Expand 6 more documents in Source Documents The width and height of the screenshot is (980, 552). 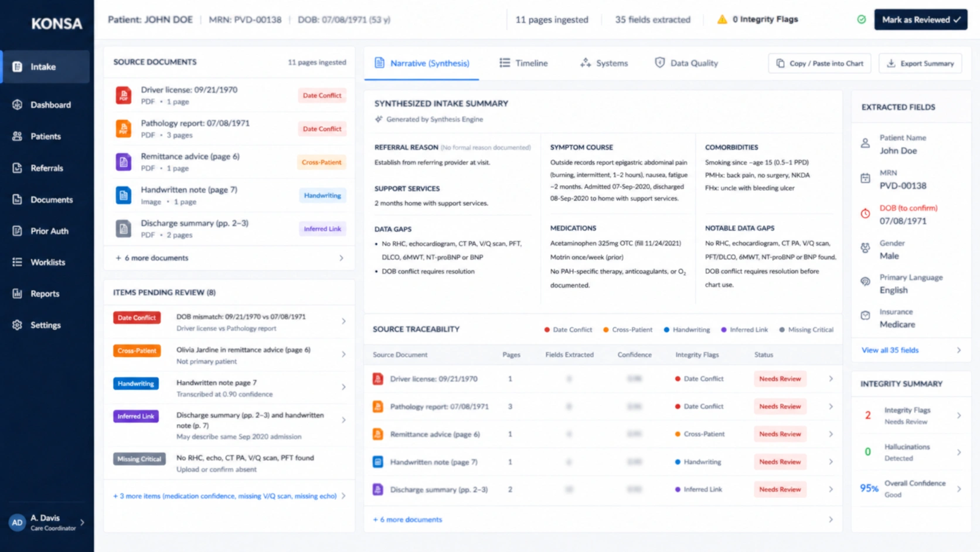coord(229,258)
